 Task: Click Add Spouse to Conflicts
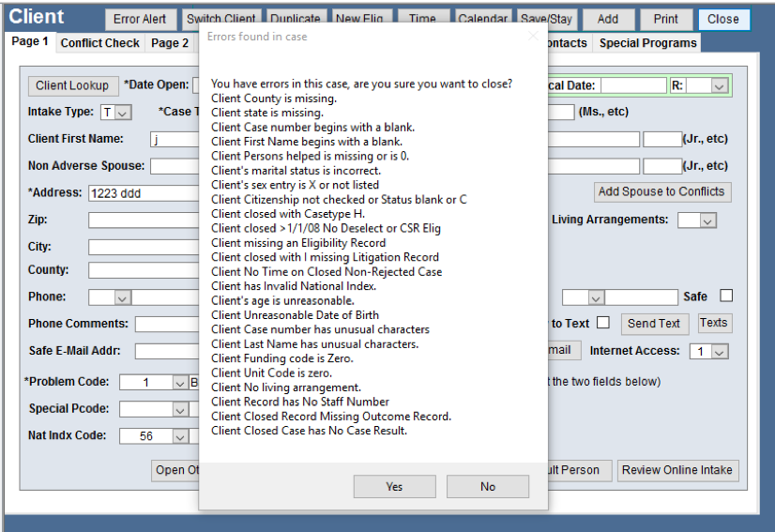tap(662, 191)
